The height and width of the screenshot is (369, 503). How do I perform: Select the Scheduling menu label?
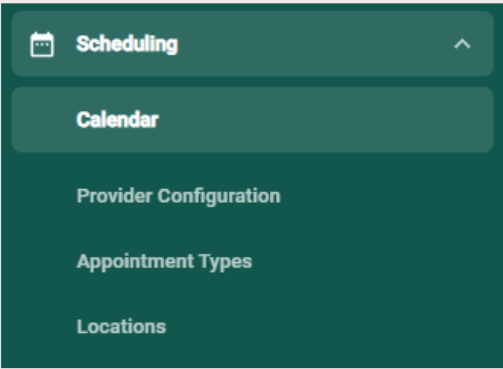pyautogui.click(x=127, y=44)
